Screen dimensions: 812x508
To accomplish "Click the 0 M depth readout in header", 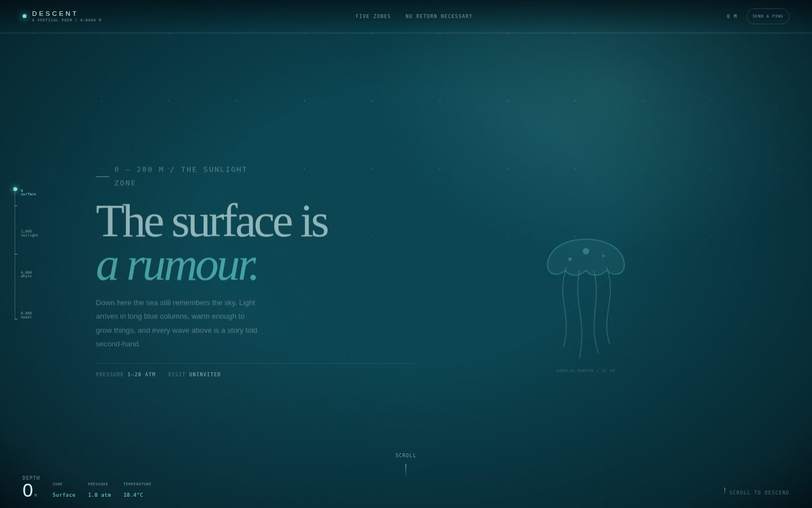I will tap(732, 16).
